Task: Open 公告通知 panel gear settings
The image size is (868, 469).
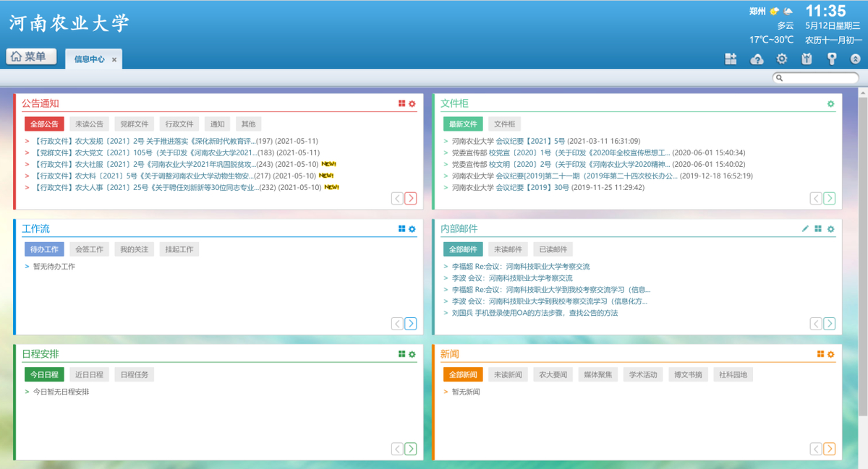Action: click(412, 104)
